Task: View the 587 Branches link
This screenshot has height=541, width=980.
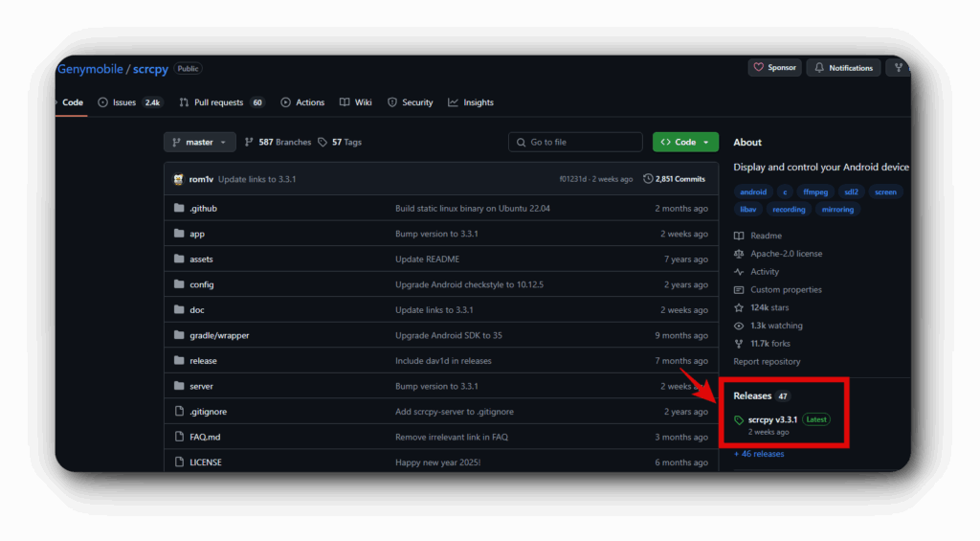Action: pos(278,143)
